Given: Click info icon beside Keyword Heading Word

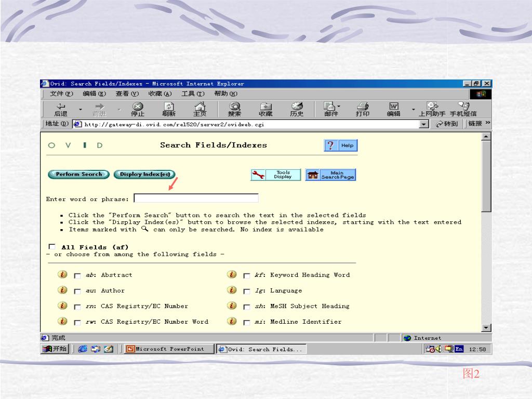Looking at the screenshot, I should (232, 274).
